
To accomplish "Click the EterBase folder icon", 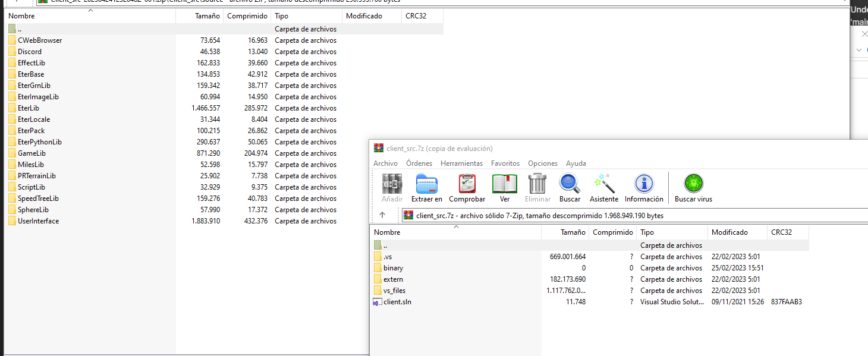I will tap(12, 74).
